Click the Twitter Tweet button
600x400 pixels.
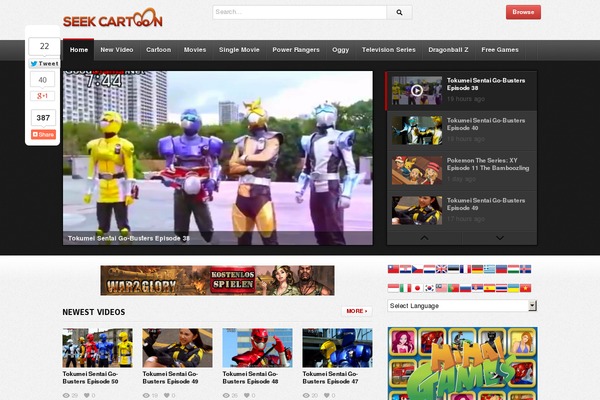tap(44, 64)
